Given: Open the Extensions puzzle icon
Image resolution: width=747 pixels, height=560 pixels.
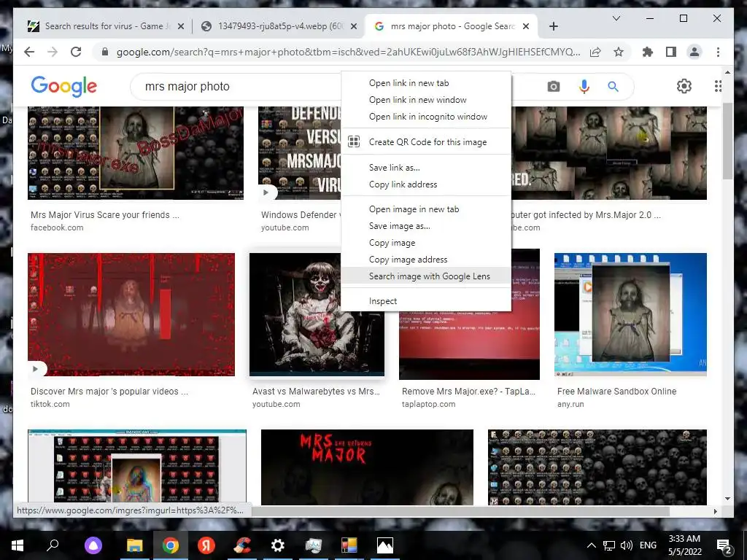Looking at the screenshot, I should (648, 52).
